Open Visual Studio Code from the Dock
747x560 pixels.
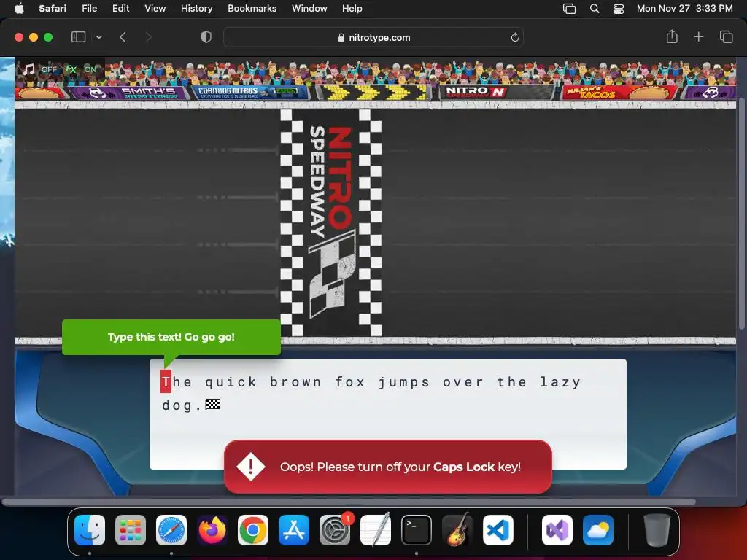click(x=498, y=530)
